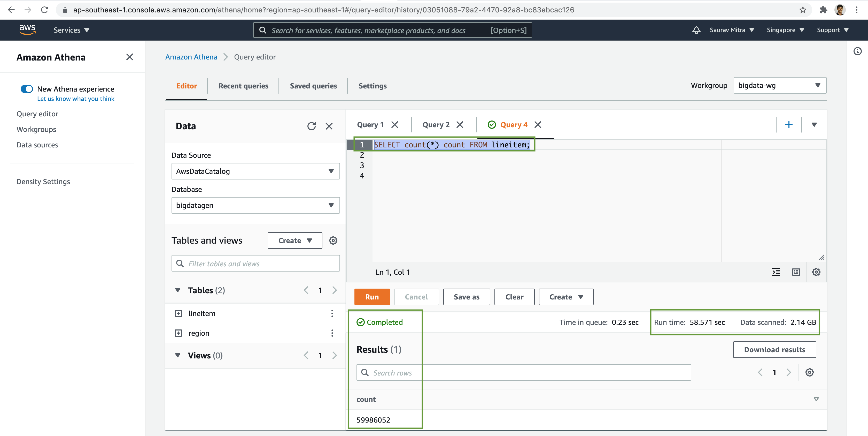
Task: Switch to the Recent queries tab
Action: pos(243,86)
